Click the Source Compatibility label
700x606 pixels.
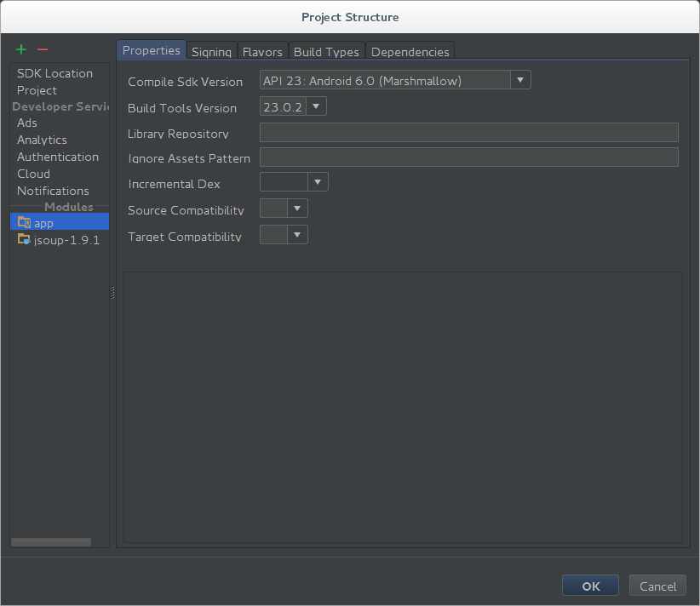[x=186, y=210]
